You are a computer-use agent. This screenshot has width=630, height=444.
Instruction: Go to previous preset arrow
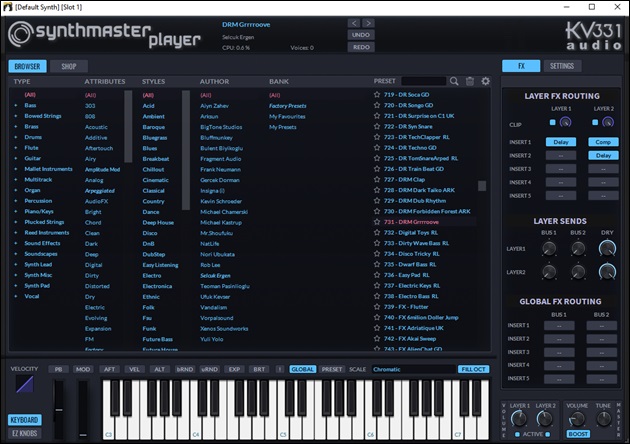pyautogui.click(x=354, y=23)
